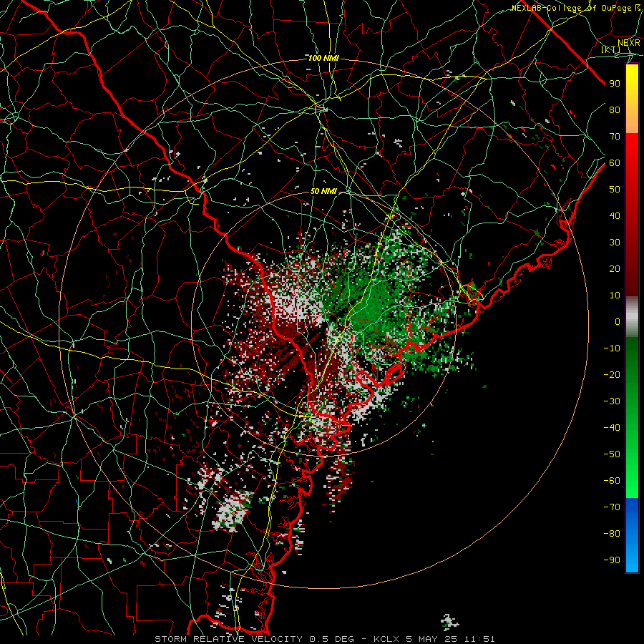644x644 pixels.
Task: Click the -20 scale value
Action: tap(612, 374)
